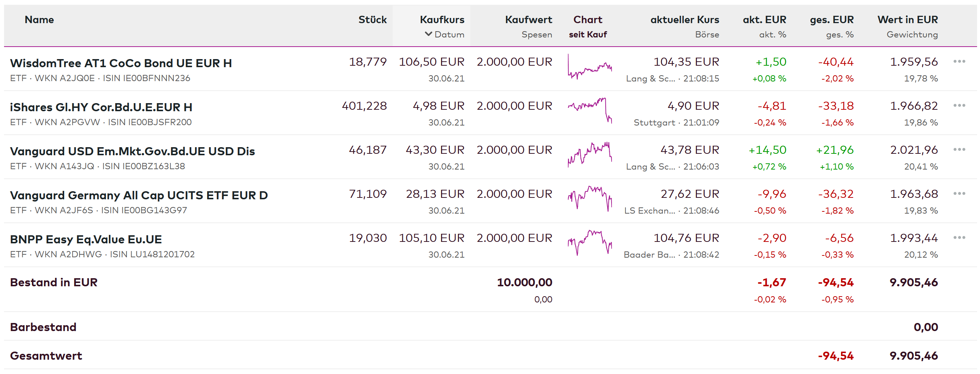
Task: Sort table by Name column header
Action: coord(39,20)
